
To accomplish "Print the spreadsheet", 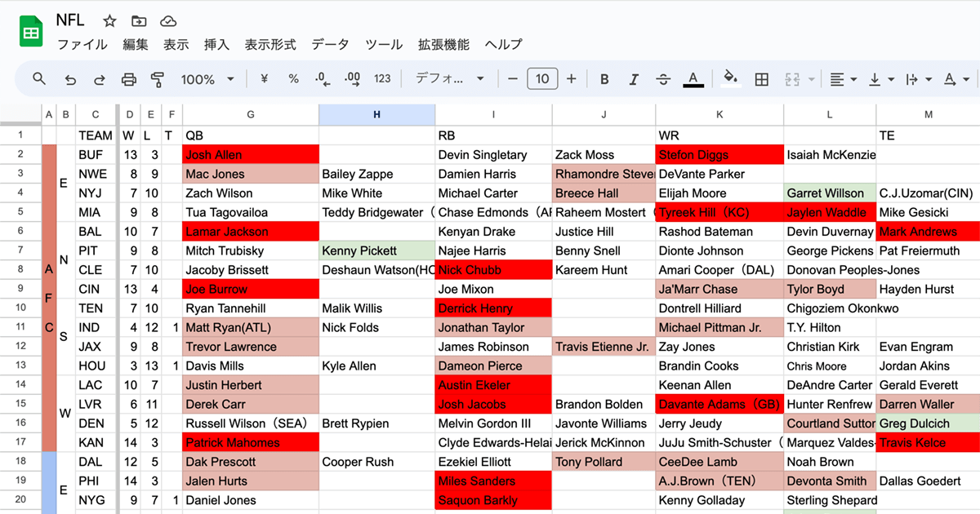I will click(129, 79).
